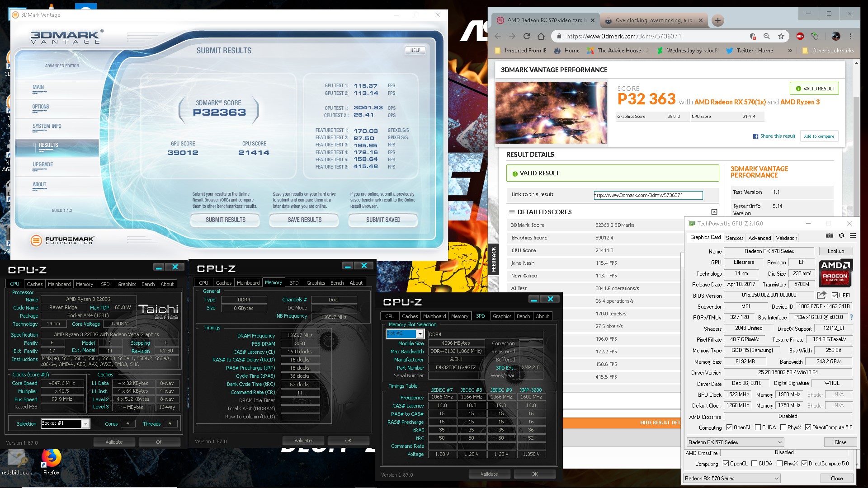The width and height of the screenshot is (868, 488).
Task: Click the site lock padlock icon
Action: tap(559, 36)
